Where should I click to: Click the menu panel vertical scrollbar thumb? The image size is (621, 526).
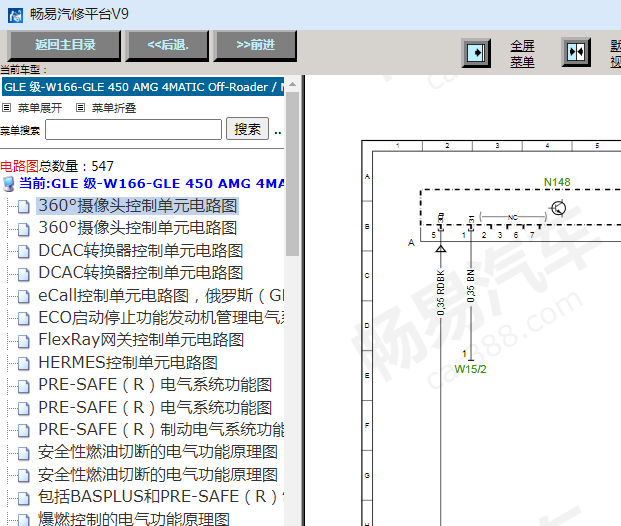[292, 174]
